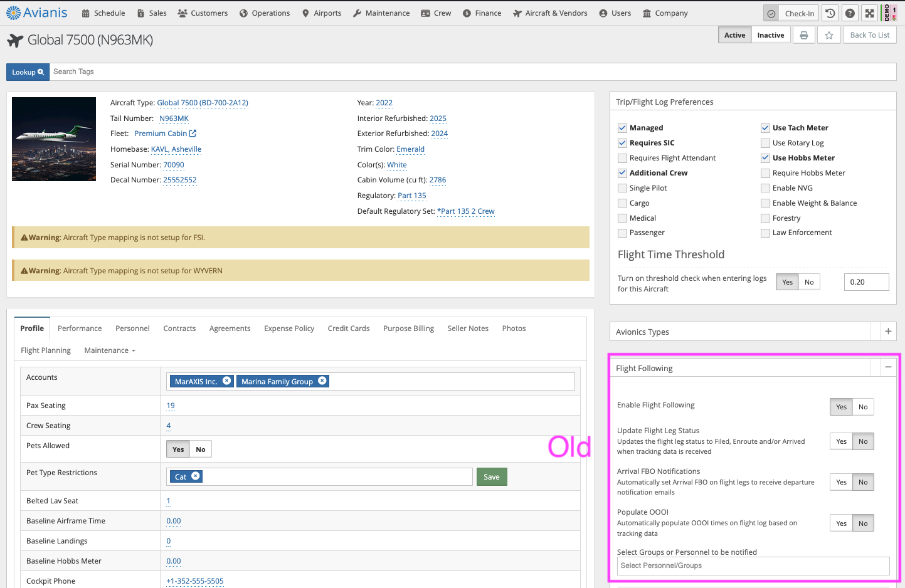This screenshot has height=588, width=905.
Task: Uncheck the Additional Crew checkbox
Action: (x=622, y=173)
